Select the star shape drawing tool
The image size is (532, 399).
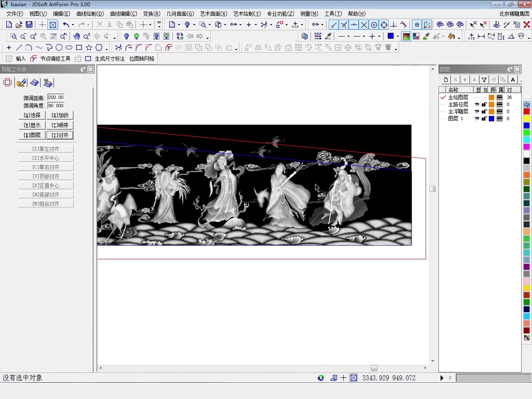pos(89,47)
